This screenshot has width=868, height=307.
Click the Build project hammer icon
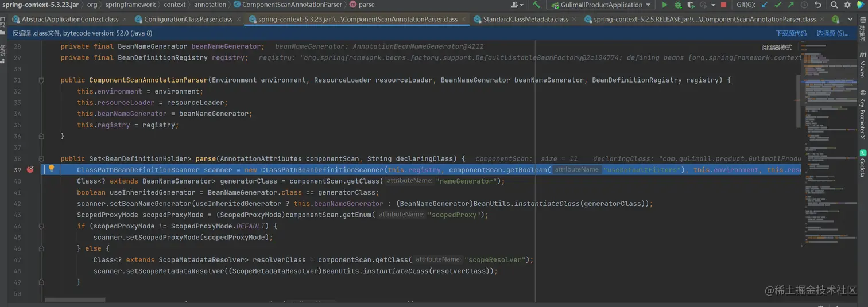[x=536, y=5]
